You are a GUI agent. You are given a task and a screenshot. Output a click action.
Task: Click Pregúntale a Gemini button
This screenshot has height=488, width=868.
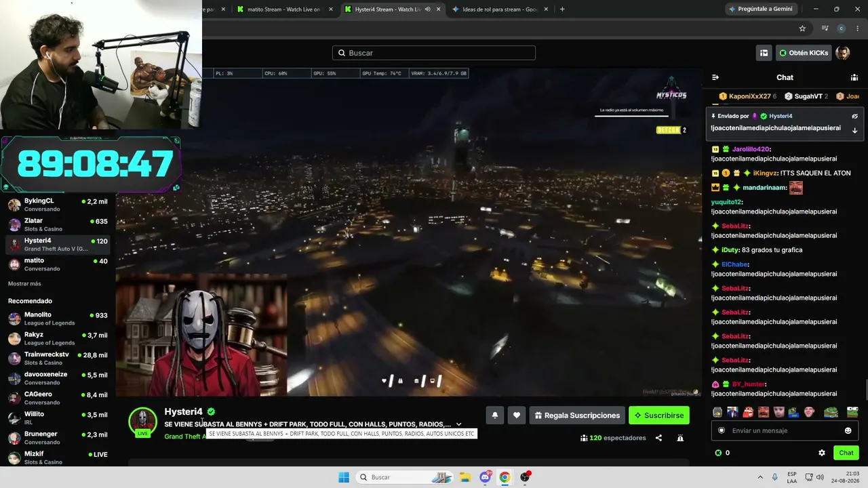click(x=761, y=9)
